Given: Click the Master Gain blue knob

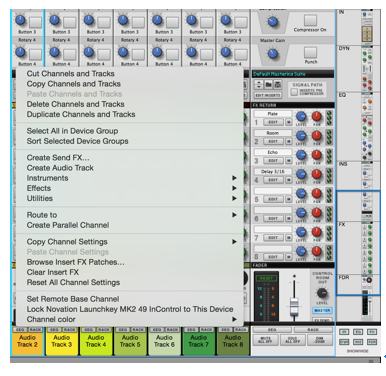Looking at the screenshot, I should (272, 53).
